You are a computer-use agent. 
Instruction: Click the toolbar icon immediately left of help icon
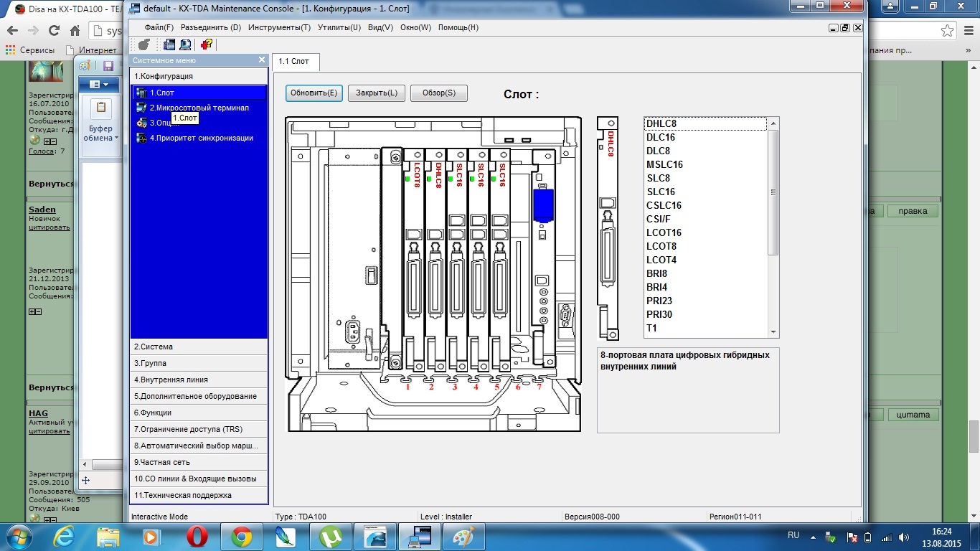(x=185, y=44)
